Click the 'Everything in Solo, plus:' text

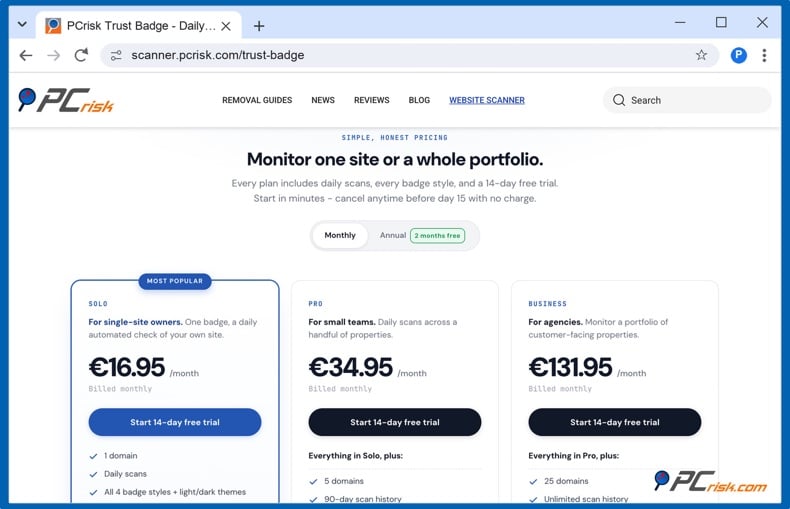click(x=356, y=456)
